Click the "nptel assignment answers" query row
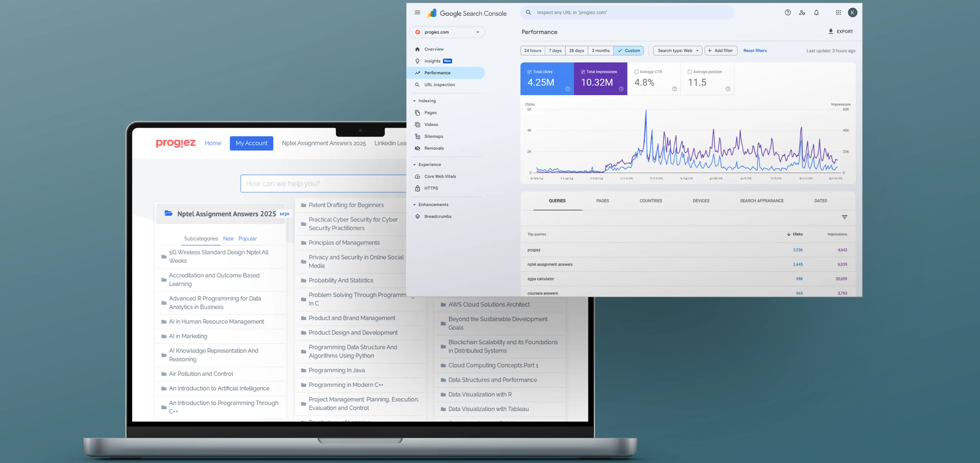This screenshot has width=980, height=463. pos(688,265)
